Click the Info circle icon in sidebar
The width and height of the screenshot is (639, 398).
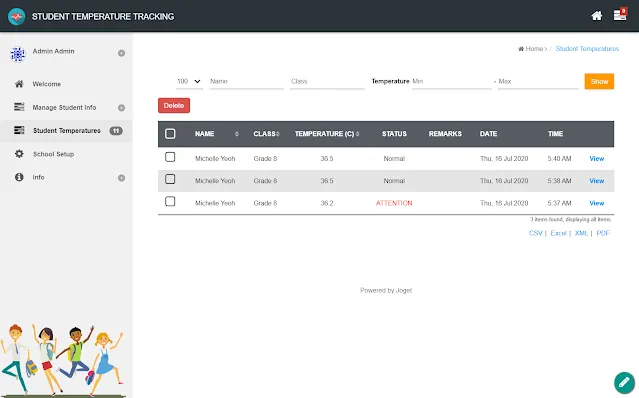click(x=19, y=177)
